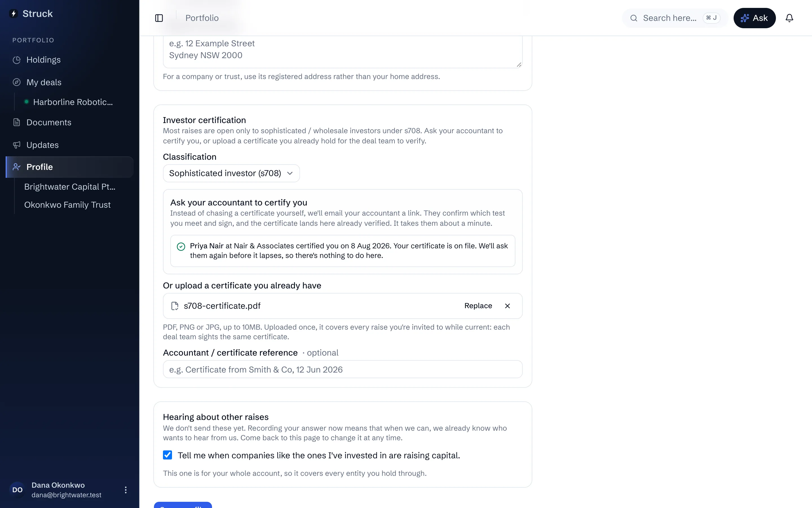
Task: Click the Investor certification heading
Action: tap(204, 120)
